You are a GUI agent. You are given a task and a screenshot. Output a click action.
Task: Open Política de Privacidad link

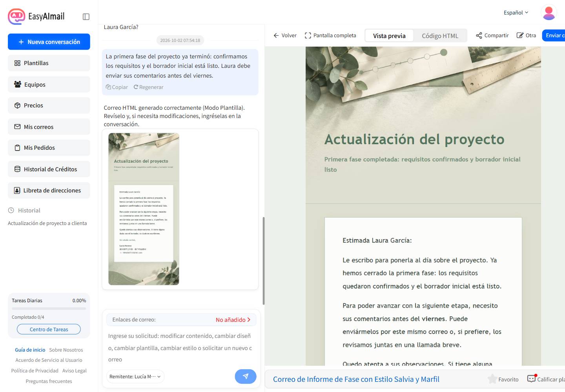click(x=35, y=370)
